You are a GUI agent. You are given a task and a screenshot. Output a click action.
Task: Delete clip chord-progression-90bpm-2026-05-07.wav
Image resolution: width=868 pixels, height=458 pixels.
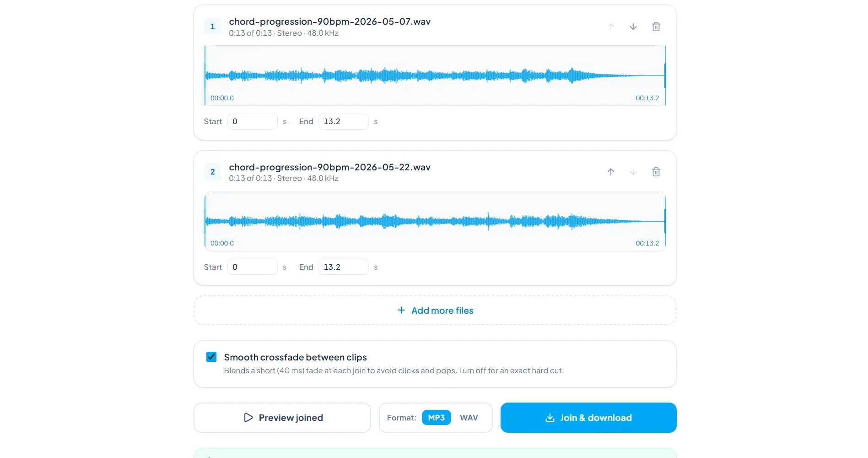656,27
